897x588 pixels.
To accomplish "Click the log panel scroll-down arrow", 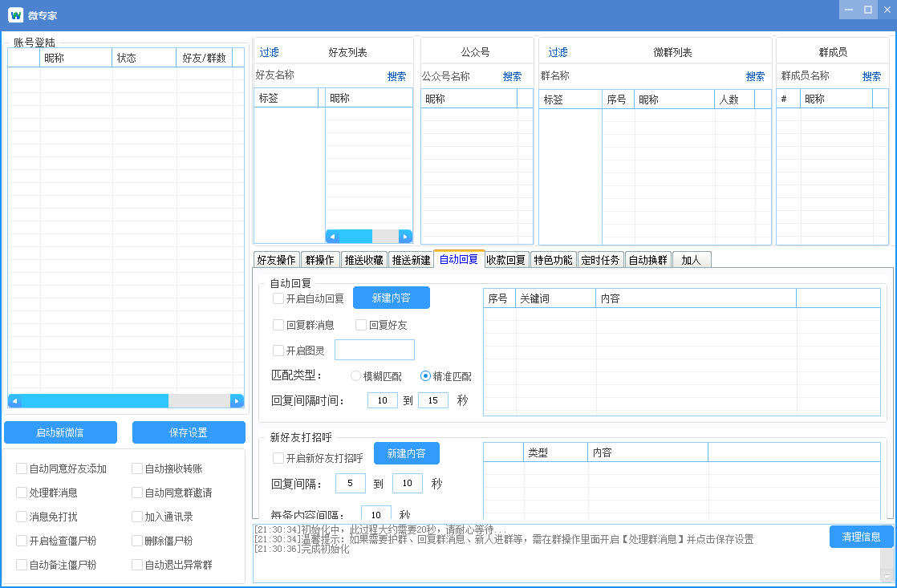I will pyautogui.click(x=887, y=577).
